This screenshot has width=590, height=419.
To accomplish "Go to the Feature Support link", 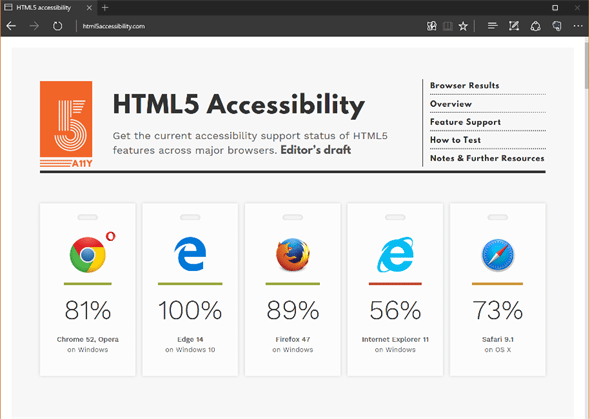I will pos(465,122).
